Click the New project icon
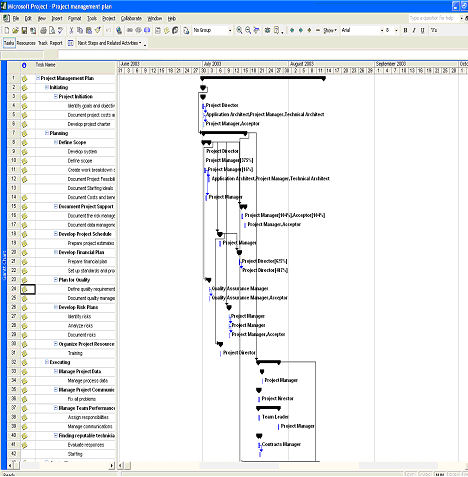The height and width of the screenshot is (477, 468). tap(7, 30)
